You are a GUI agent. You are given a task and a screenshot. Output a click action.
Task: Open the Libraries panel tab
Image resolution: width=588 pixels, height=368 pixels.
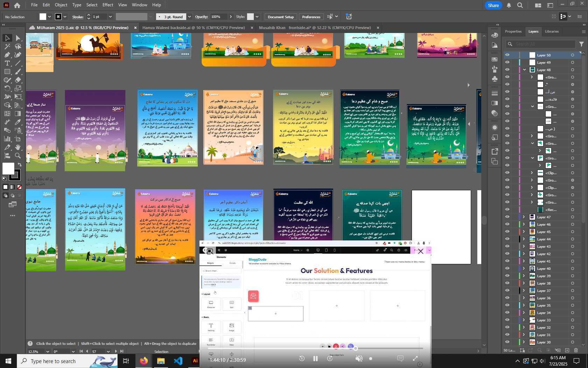point(552,32)
